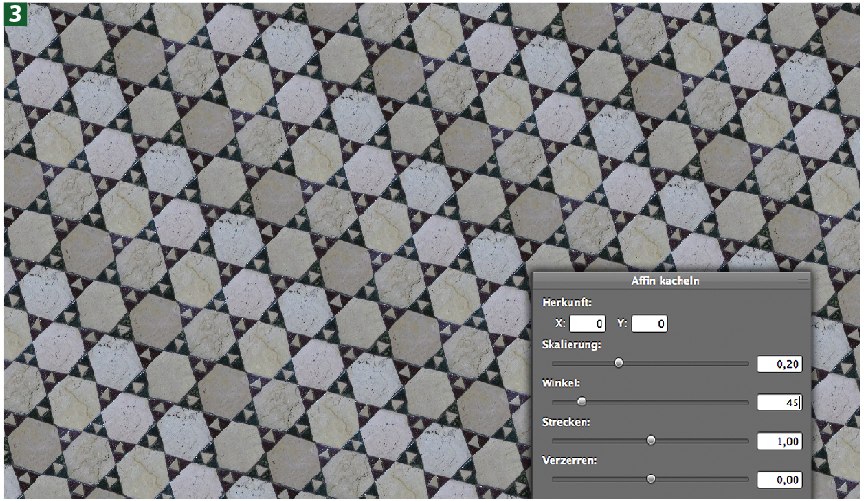Click the Herkunft label

click(x=567, y=302)
